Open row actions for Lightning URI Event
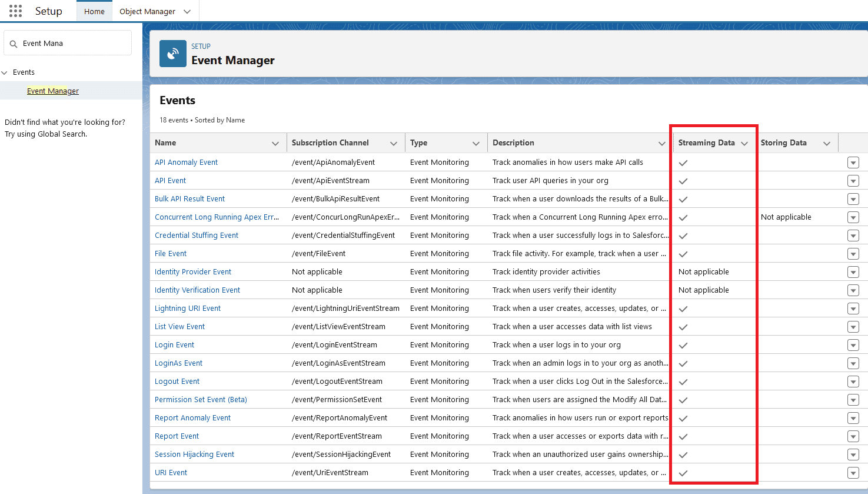Viewport: 868px width, 494px height. 853,309
